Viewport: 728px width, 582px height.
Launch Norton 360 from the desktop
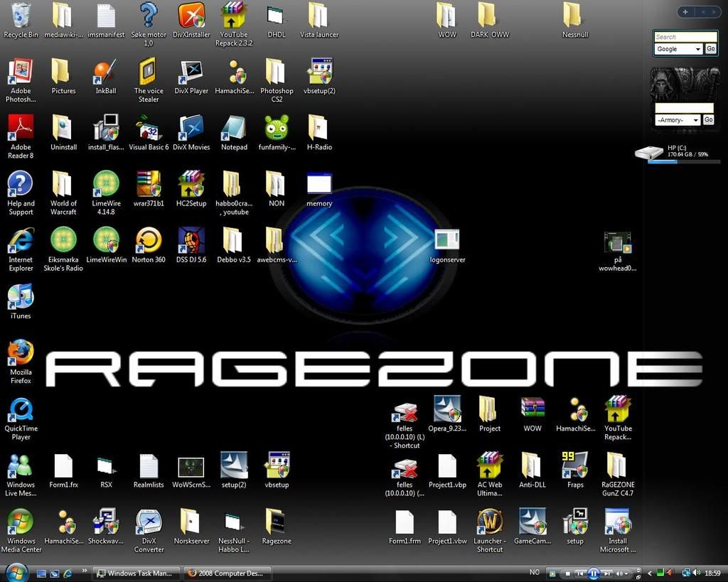pyautogui.click(x=149, y=241)
